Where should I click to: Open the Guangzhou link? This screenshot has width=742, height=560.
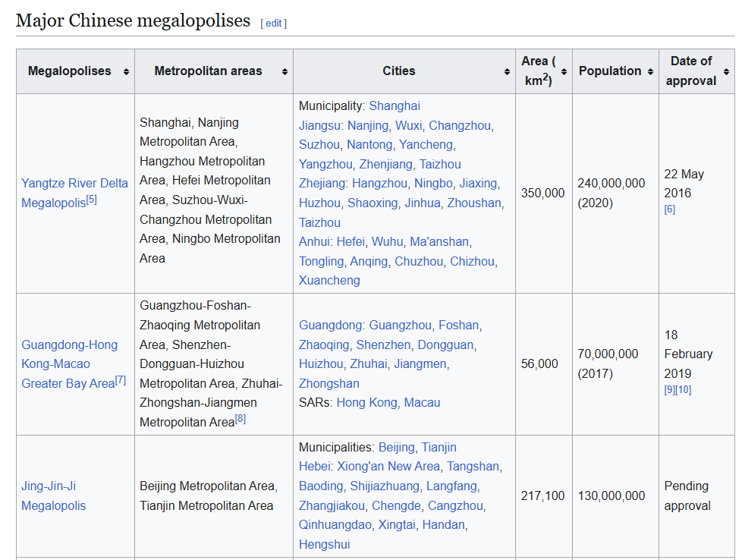(x=401, y=326)
